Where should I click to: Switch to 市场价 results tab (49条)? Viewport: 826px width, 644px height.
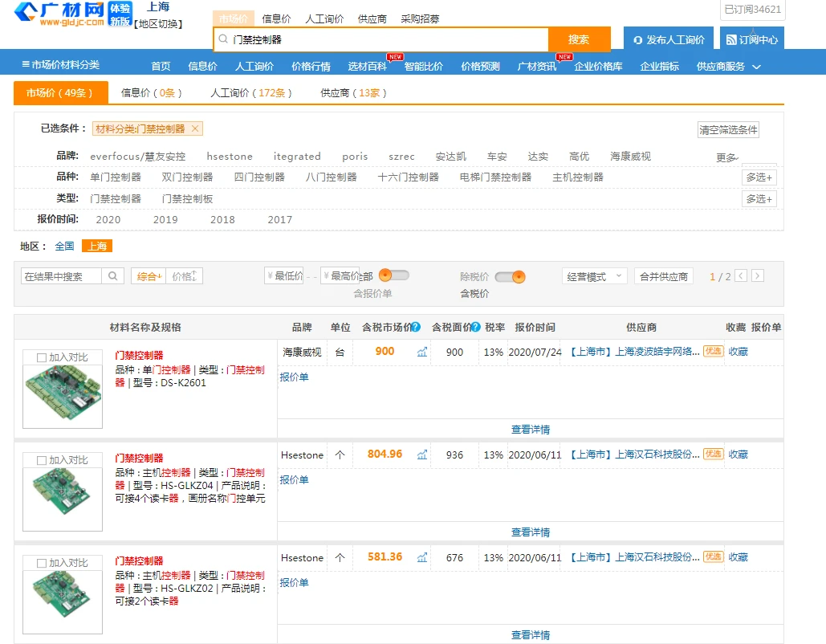[x=60, y=93]
